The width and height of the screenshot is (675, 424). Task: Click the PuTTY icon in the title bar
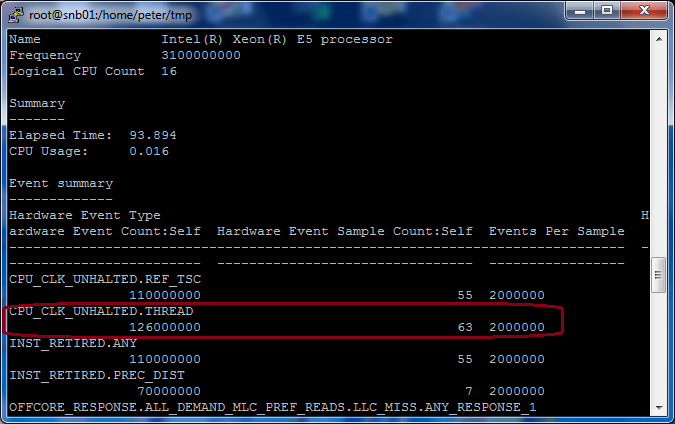(x=15, y=15)
